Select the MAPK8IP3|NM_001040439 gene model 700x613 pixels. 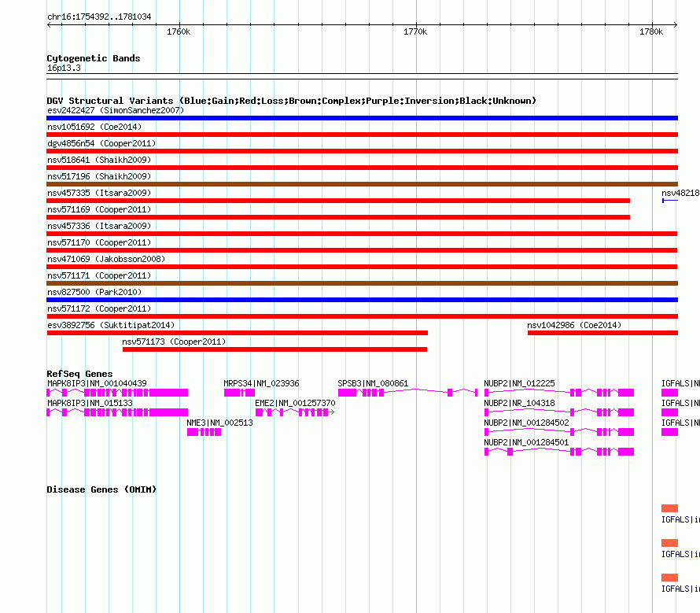click(117, 393)
